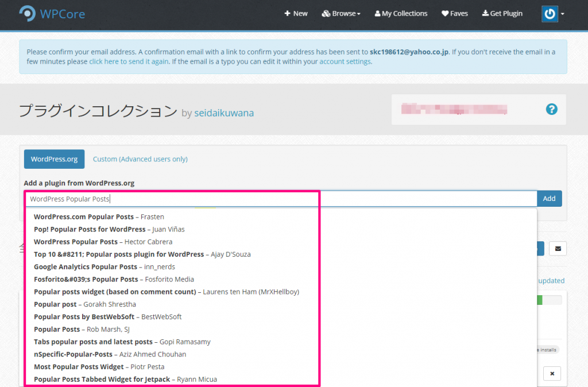Go to Faves in navigation

coord(455,14)
